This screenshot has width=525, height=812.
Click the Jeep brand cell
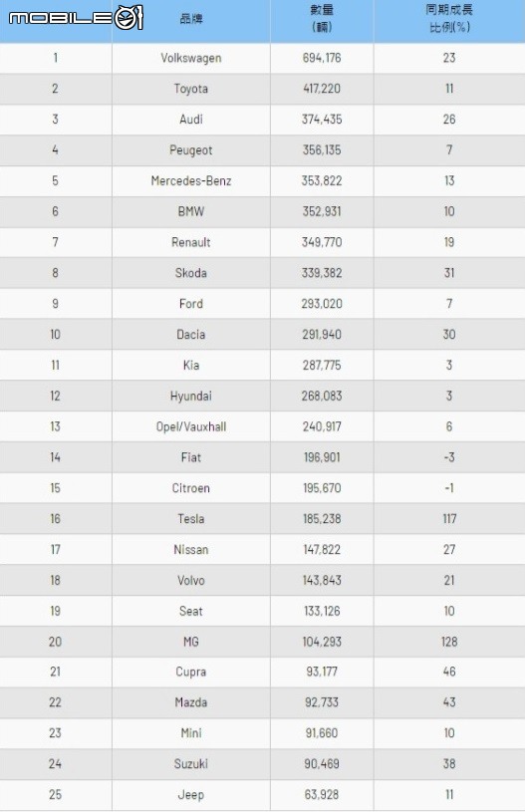191,795
